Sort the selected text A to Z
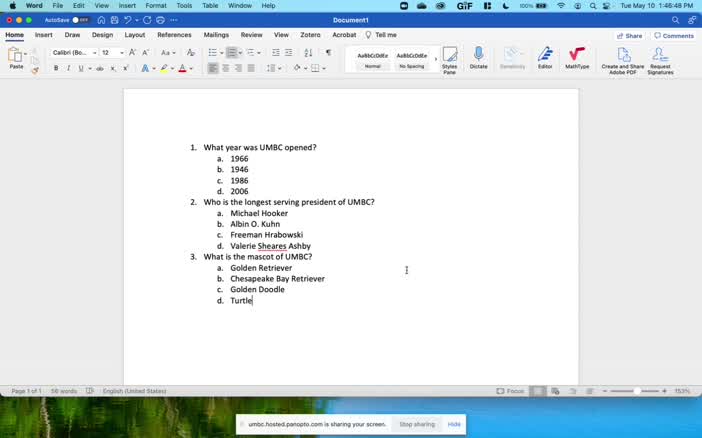Image resolution: width=702 pixels, height=438 pixels. coord(308,53)
